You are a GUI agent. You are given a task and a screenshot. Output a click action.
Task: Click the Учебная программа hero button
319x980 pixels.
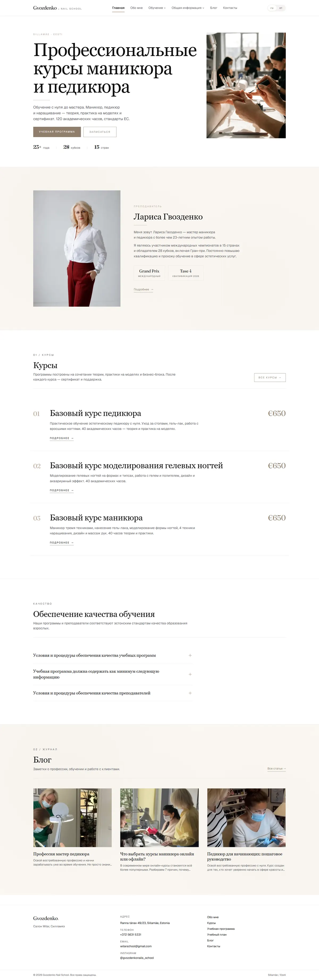[57, 132]
